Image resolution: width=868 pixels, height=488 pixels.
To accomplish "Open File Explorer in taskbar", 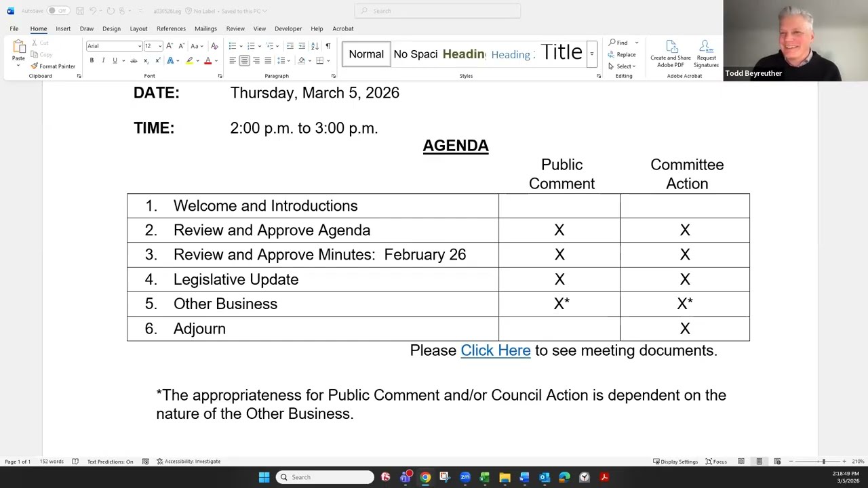I will tap(505, 477).
